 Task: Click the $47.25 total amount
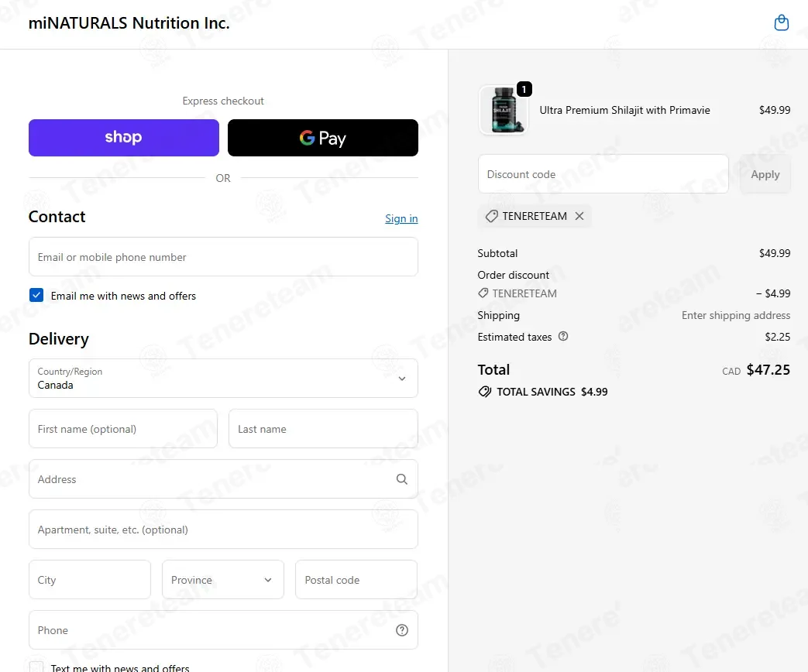click(768, 370)
